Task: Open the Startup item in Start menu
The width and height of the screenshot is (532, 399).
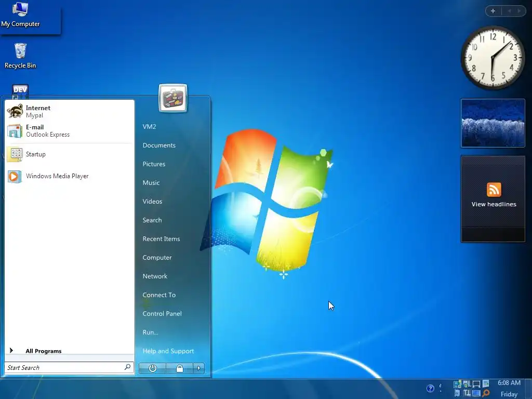Action: (x=70, y=154)
